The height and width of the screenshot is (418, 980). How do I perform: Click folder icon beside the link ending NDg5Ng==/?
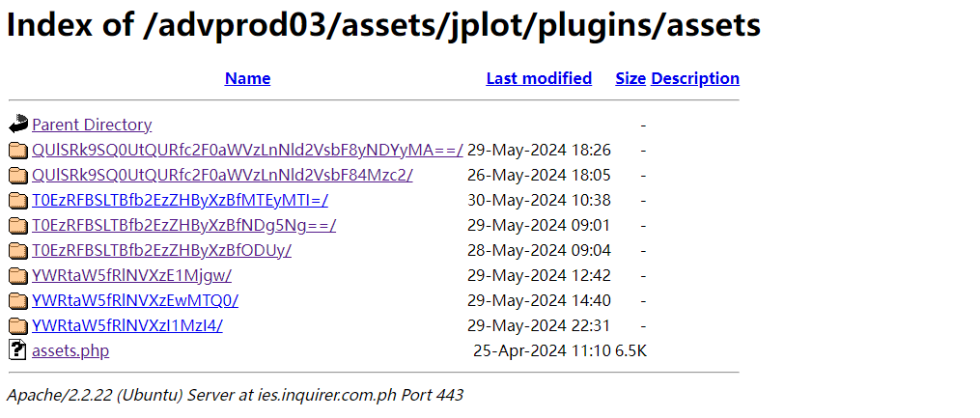[18, 226]
